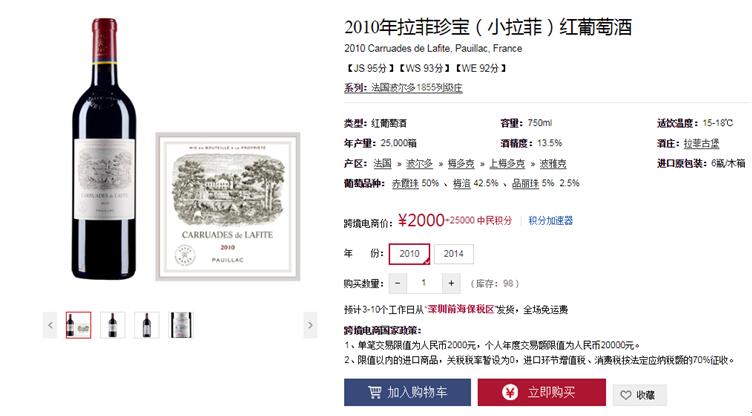The image size is (752, 416).
Task: Select the fourth thumbnail showing label close-up
Action: [181, 325]
